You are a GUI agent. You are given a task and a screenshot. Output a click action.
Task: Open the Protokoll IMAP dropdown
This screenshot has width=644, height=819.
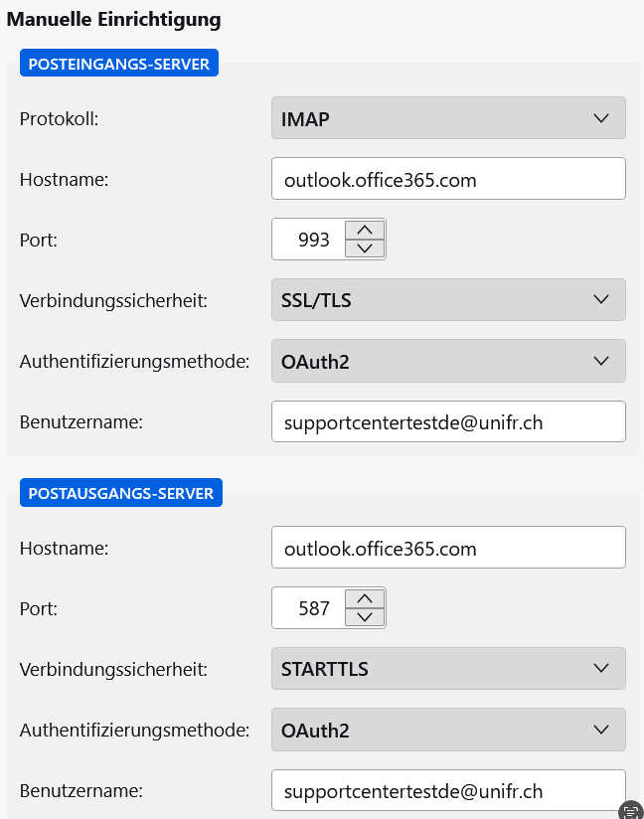point(448,117)
